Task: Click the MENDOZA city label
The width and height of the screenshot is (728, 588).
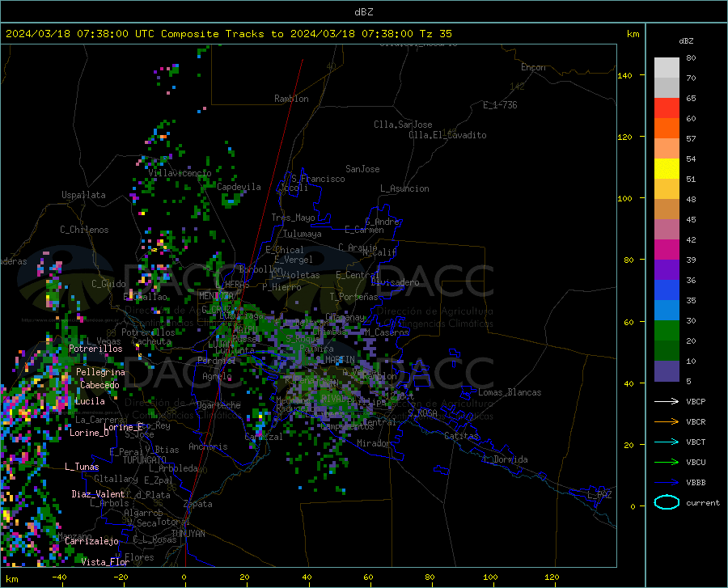Action: tap(216, 296)
